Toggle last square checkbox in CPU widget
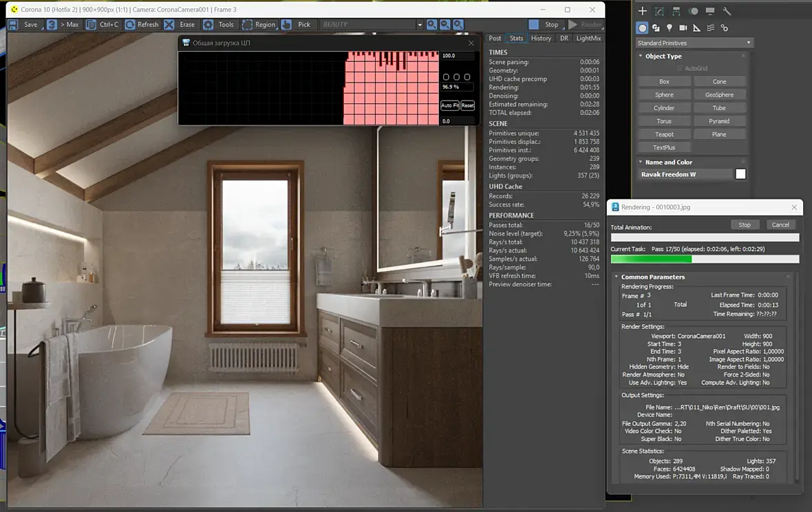Viewport: 812px width, 512px height. point(467,76)
